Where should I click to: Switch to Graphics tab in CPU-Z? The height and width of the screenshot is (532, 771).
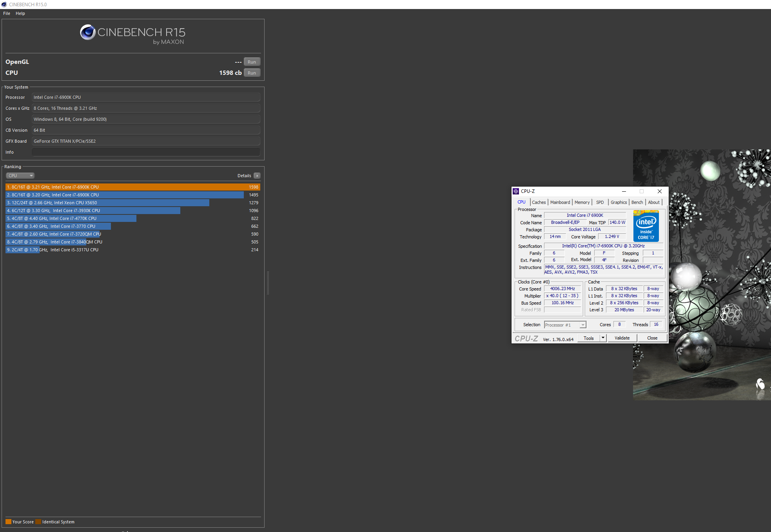click(x=619, y=202)
